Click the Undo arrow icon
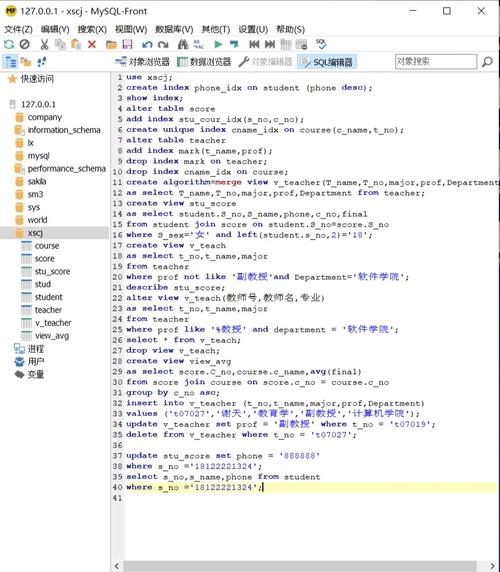This screenshot has width=500, height=572. tap(147, 45)
